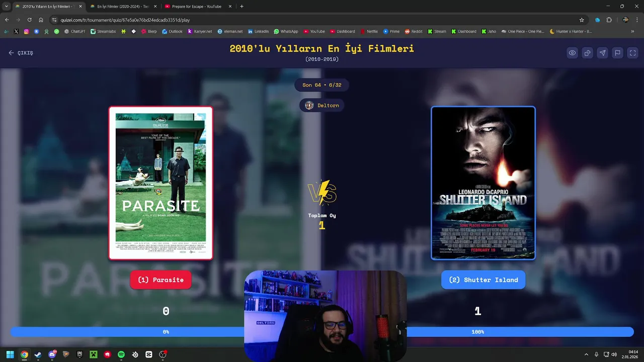Toggle fullscreen mode icon in the quiz header
Image resolution: width=644 pixels, height=362 pixels.
click(x=633, y=53)
